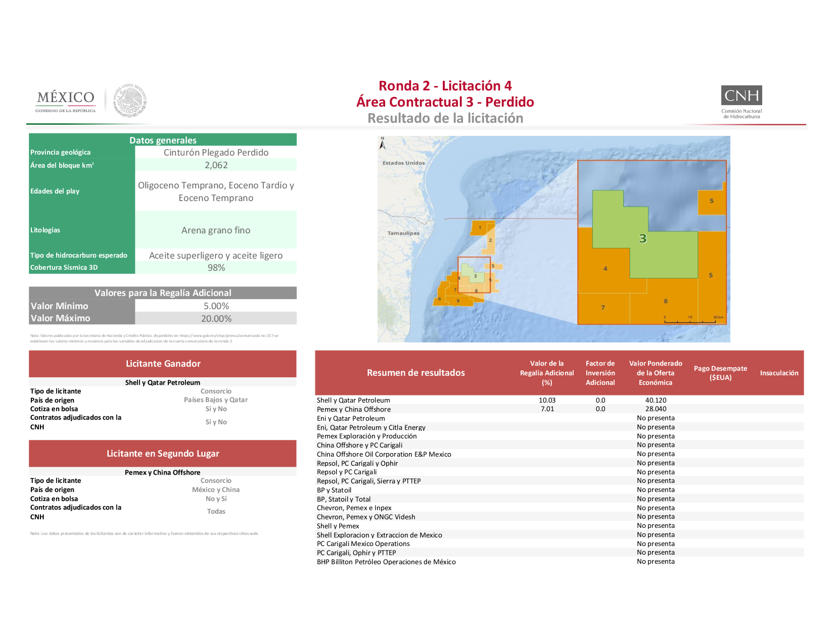The width and height of the screenshot is (834, 644).
Task: Select 'Arena grano fino' lithology value
Action: click(x=216, y=230)
